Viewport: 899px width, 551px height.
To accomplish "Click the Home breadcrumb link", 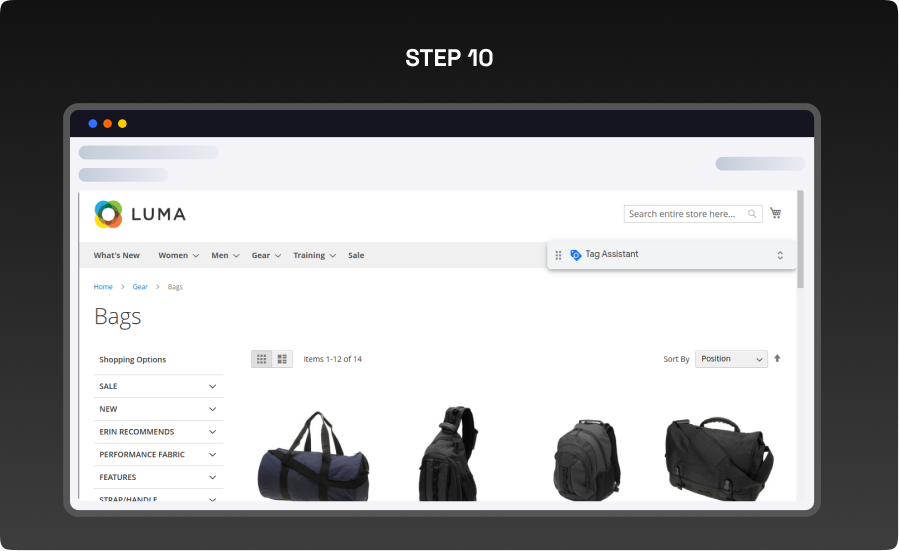I will [x=103, y=287].
